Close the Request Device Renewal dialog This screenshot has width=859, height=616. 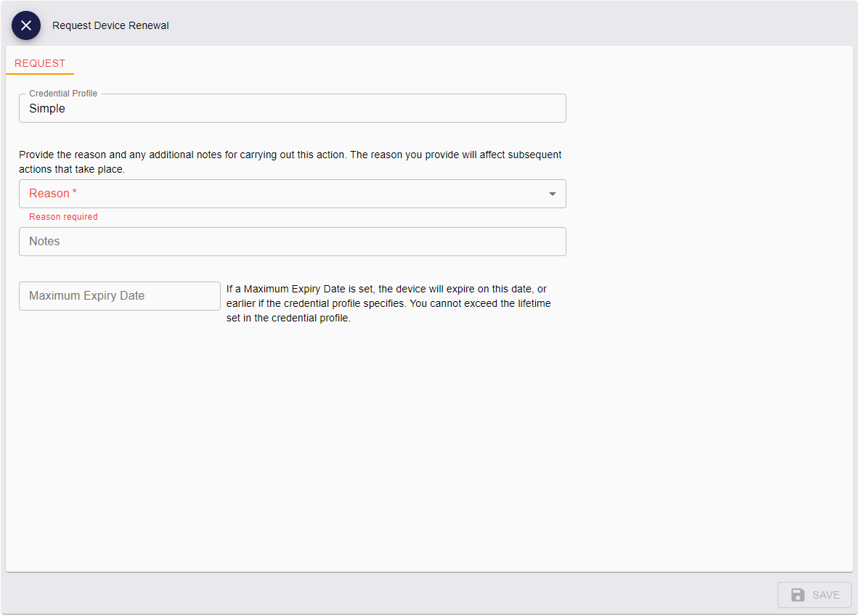point(26,25)
